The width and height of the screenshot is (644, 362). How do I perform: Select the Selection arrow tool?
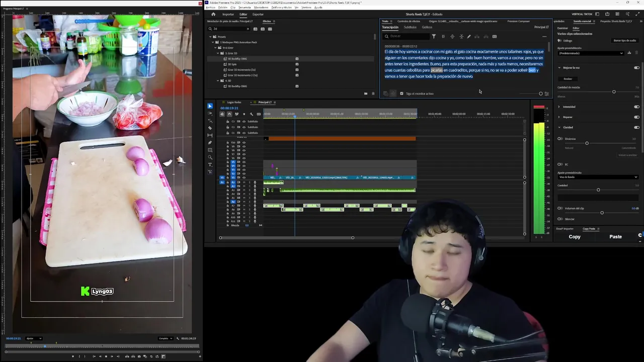point(210,106)
